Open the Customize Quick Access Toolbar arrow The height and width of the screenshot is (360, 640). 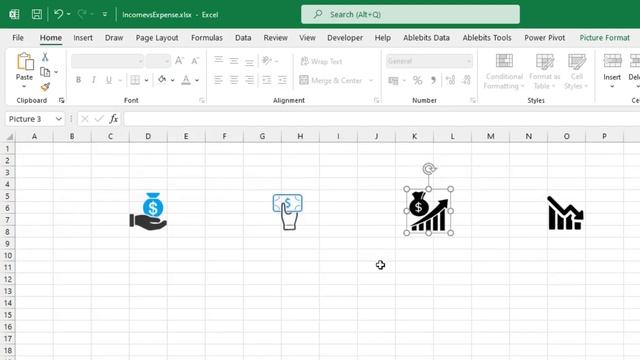pos(105,15)
